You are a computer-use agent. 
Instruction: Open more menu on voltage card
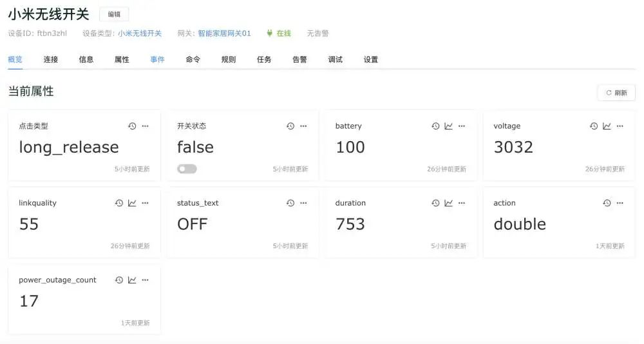[620, 126]
